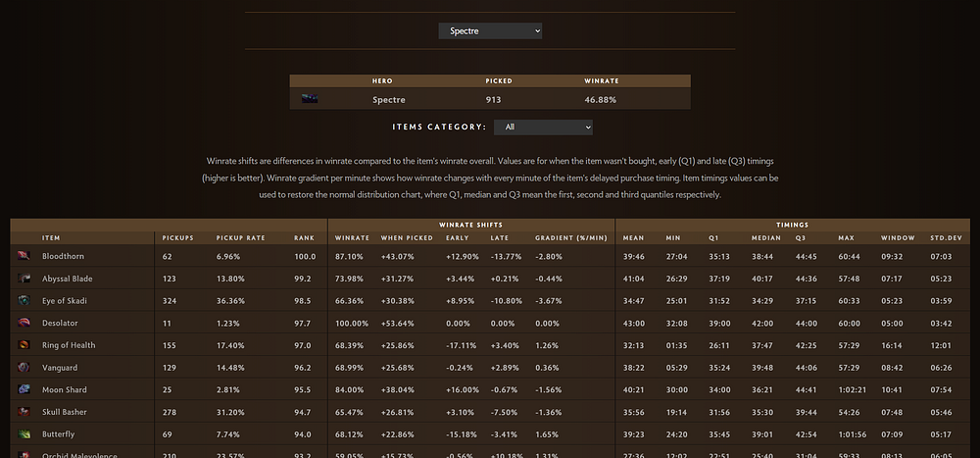Screen dimensions: 980x458
Task: Click the Eye of Skadi item icon
Action: 24,300
